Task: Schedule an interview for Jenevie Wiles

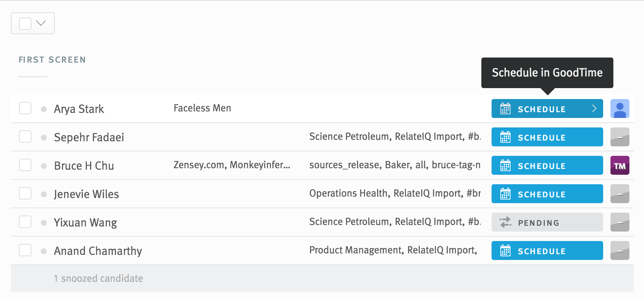Action: coord(547,194)
